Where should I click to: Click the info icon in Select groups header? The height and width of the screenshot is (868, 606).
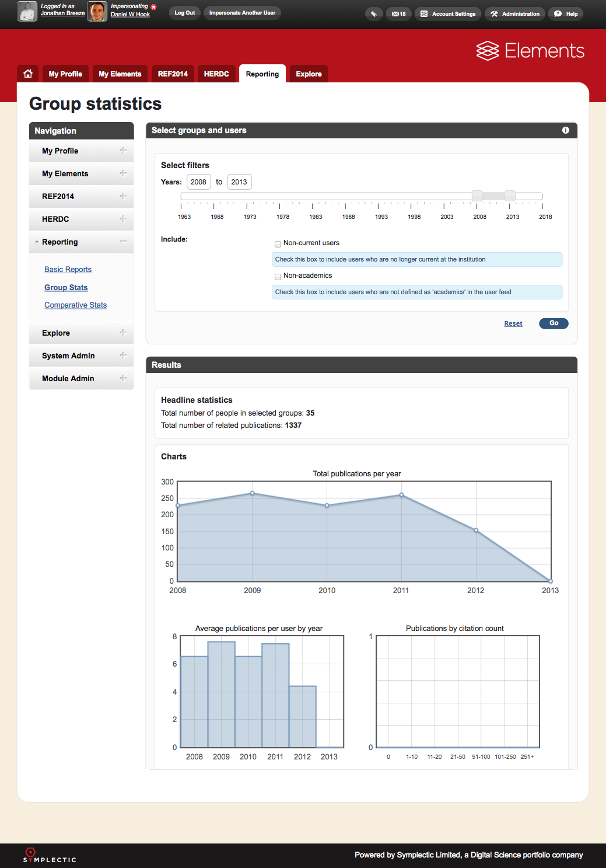[565, 130]
